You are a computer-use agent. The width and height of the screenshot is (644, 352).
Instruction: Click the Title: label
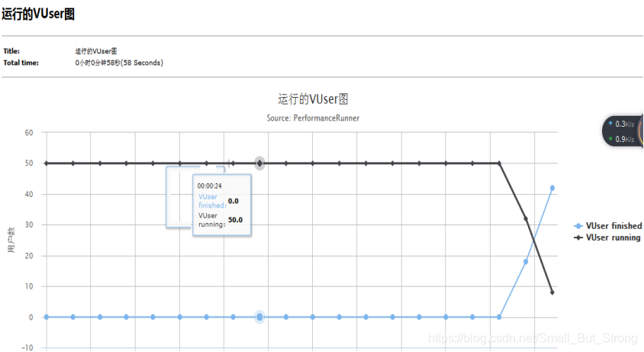coord(11,51)
